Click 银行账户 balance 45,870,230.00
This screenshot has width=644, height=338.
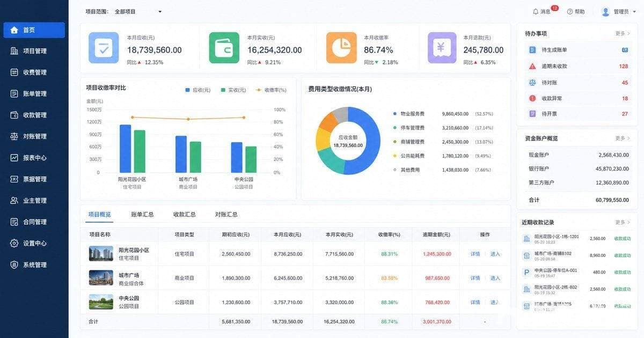click(612, 168)
